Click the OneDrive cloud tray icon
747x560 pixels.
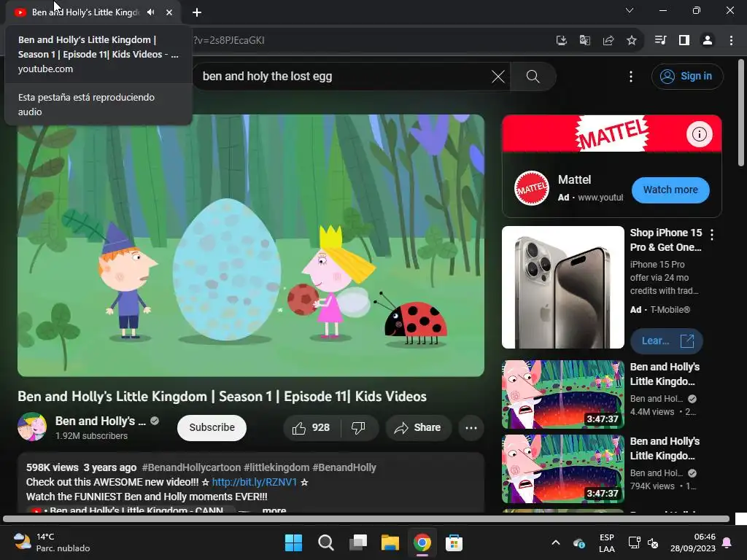pos(578,542)
